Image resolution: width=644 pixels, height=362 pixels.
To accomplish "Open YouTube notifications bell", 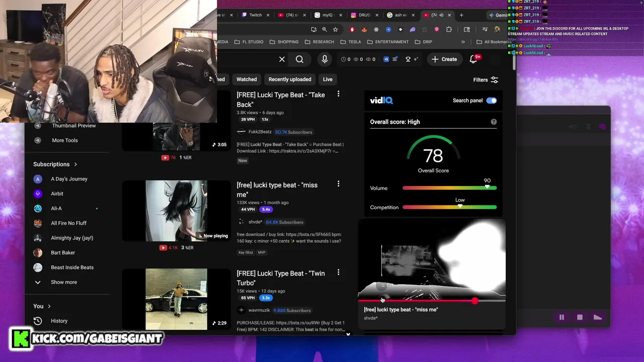I will pos(473,59).
